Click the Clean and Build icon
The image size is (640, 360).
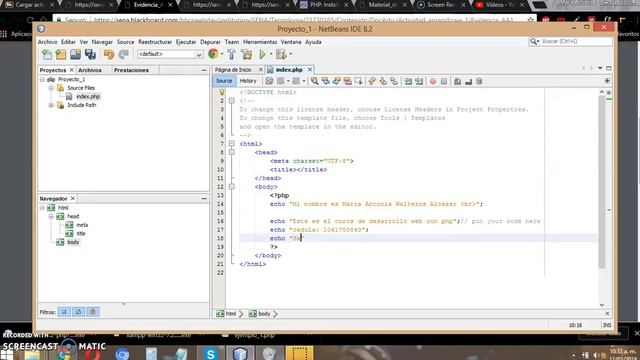click(247, 54)
